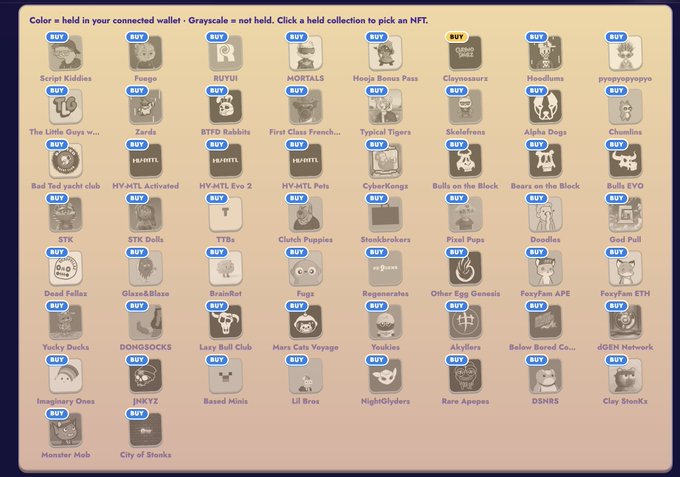Click BUY badge above Pixel Pups

click(x=456, y=198)
